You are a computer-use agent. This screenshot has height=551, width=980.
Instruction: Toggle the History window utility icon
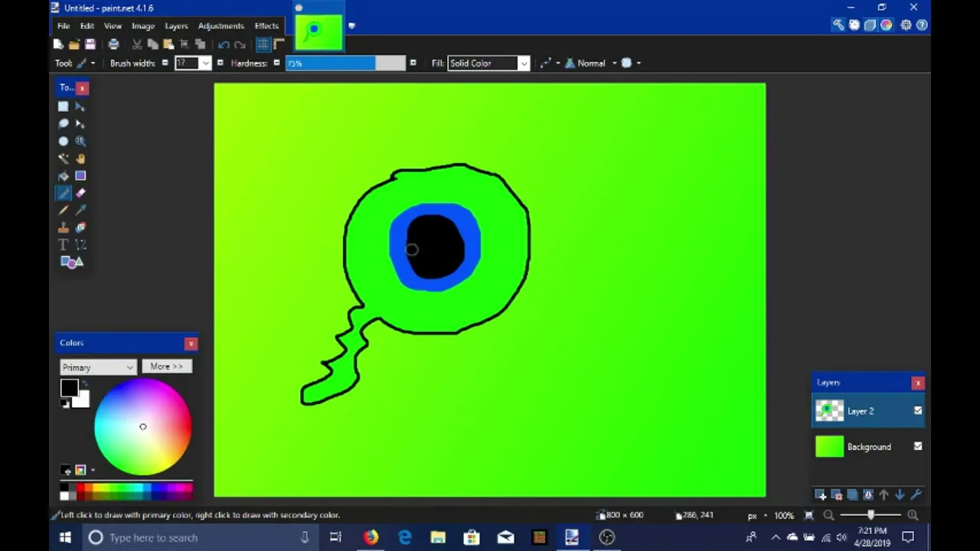[854, 25]
